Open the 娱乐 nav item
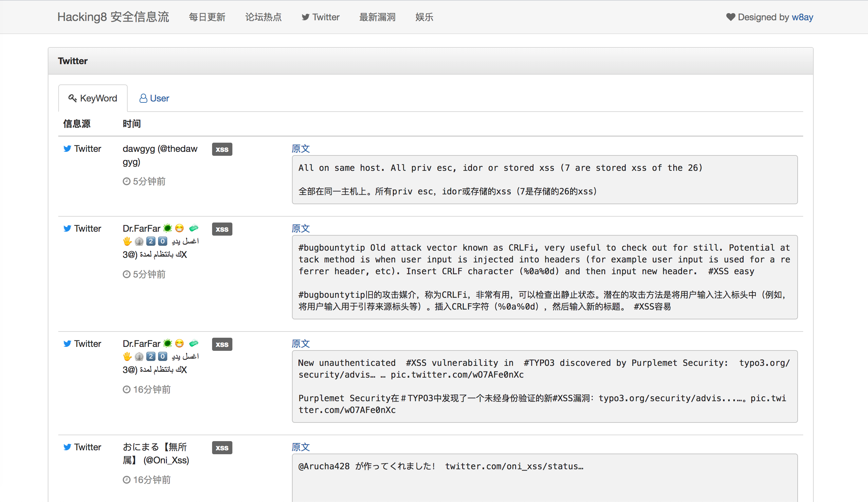868x502 pixels. 425,17
